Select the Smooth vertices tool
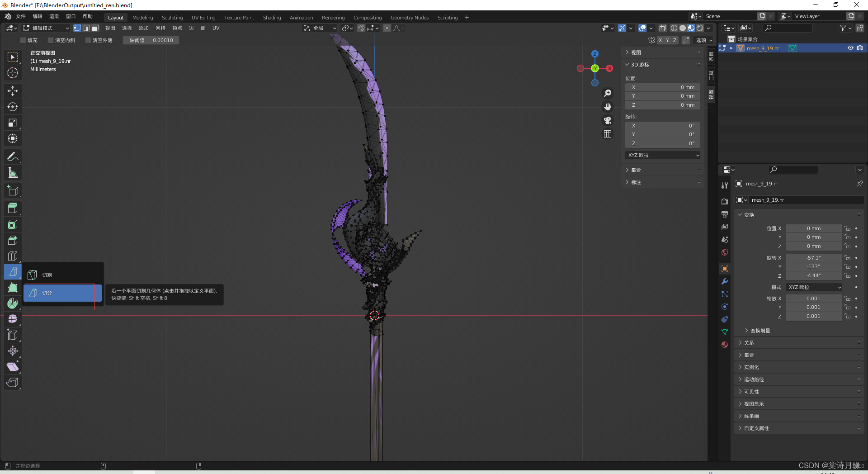 tap(13, 319)
